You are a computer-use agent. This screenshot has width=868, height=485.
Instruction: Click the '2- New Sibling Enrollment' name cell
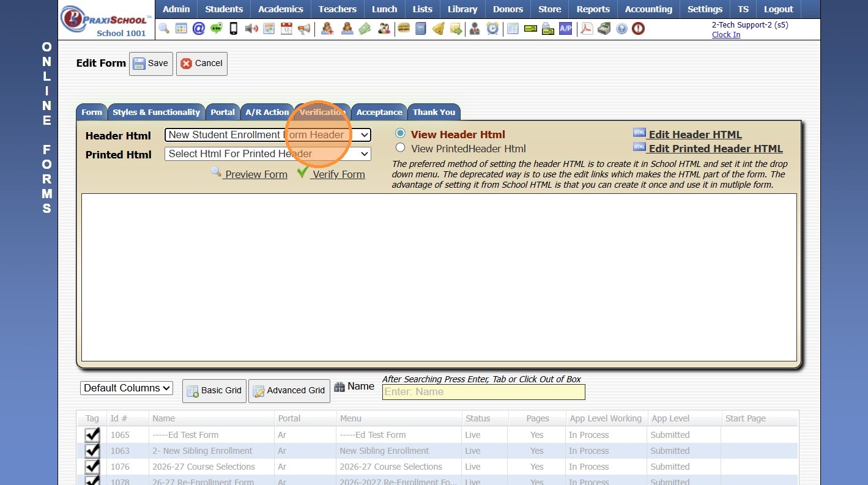[212, 451]
